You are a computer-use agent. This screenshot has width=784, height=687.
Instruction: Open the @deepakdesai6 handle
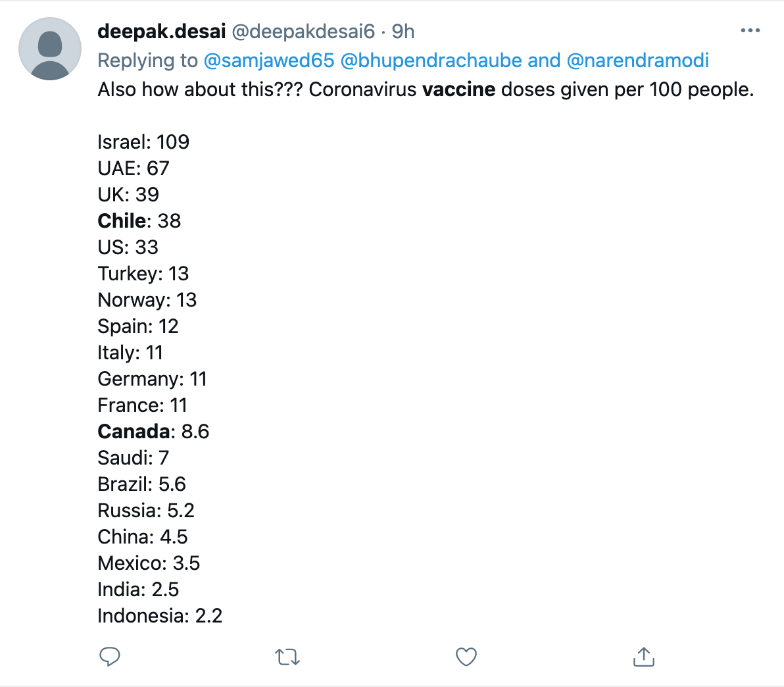coord(303,32)
